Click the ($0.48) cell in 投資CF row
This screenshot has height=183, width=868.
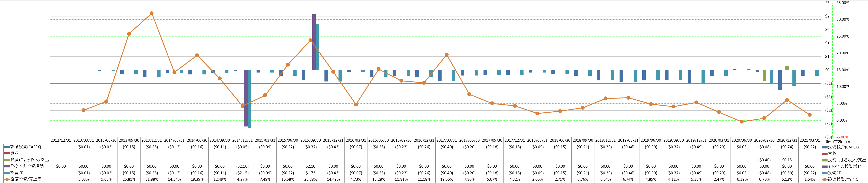point(765,173)
